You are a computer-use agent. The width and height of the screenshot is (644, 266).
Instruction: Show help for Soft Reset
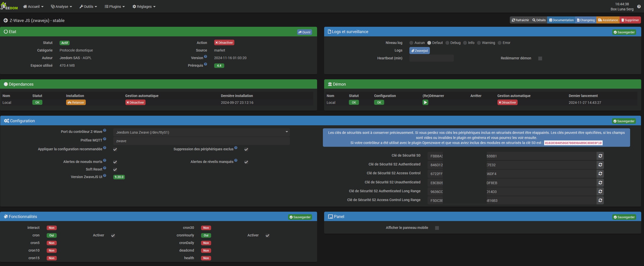[x=105, y=168]
